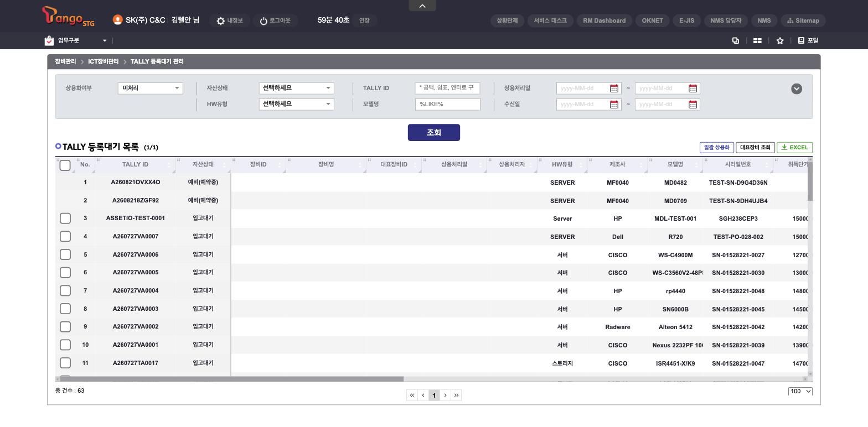Click the 조회 search button
The width and height of the screenshot is (868, 427).
[434, 132]
